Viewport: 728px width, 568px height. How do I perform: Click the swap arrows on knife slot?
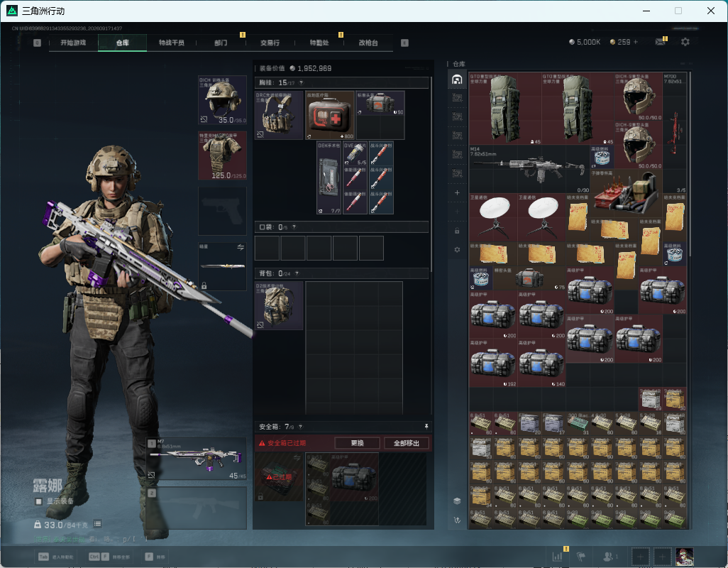241,248
